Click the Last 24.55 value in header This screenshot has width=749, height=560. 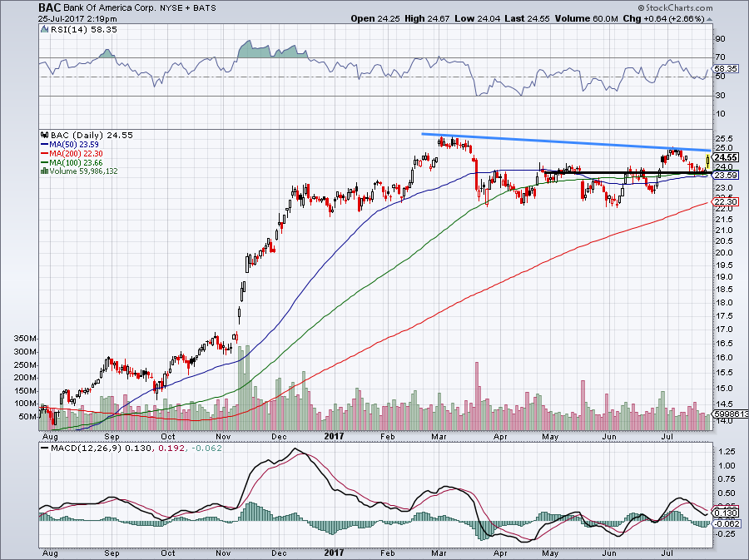point(527,18)
